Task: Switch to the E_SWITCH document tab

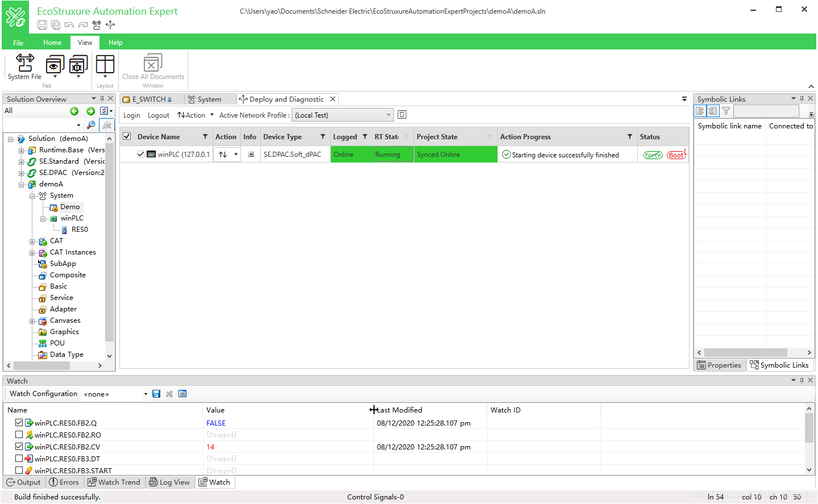Action: 151,99
